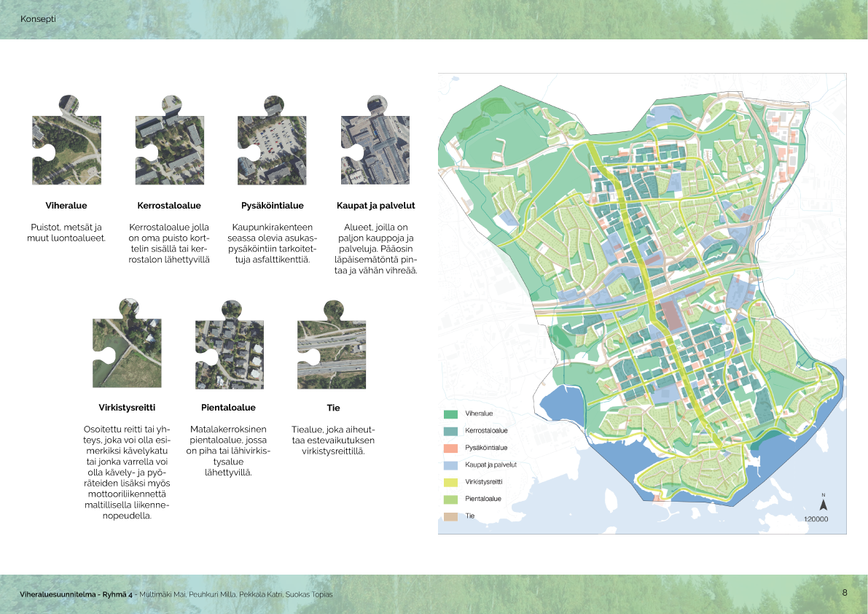This screenshot has height=614, width=868.
Task: Click the footer author names 'Multimäki Mai, Peuhkuri Milla'
Action: pyautogui.click(x=187, y=594)
